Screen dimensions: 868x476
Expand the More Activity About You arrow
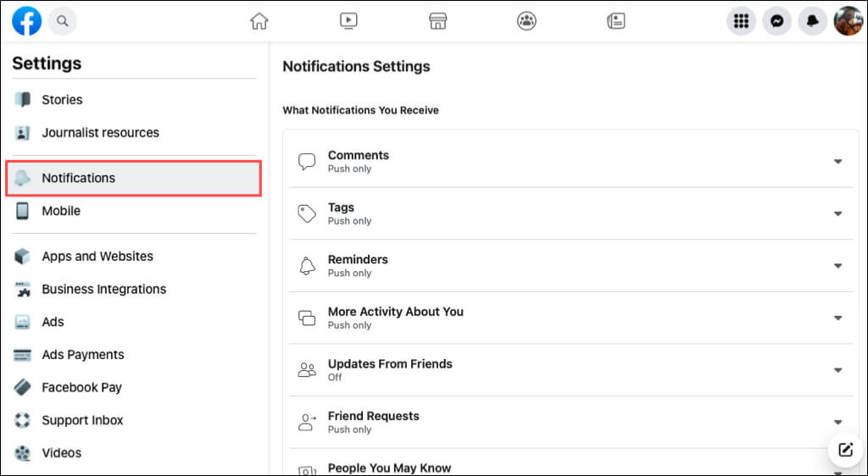[x=838, y=318]
